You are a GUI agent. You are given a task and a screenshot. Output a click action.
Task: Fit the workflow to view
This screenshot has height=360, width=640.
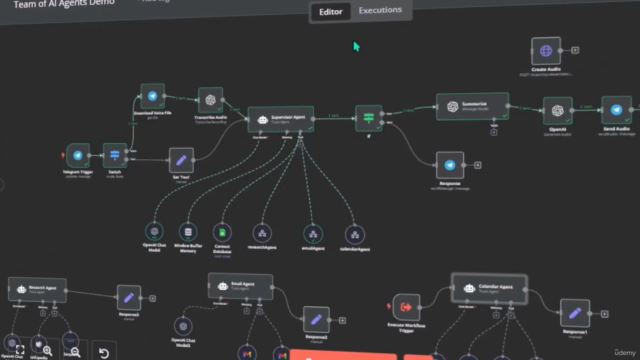[20, 349]
